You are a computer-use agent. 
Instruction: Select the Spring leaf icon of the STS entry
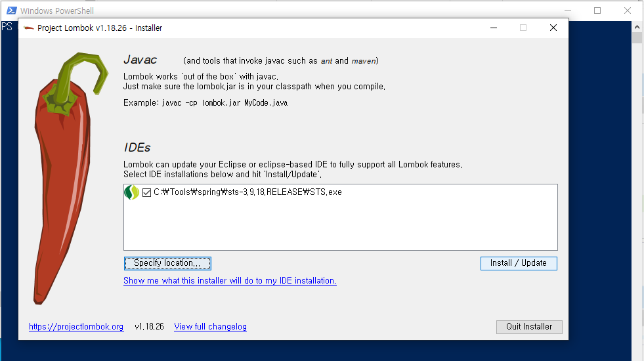coord(132,192)
